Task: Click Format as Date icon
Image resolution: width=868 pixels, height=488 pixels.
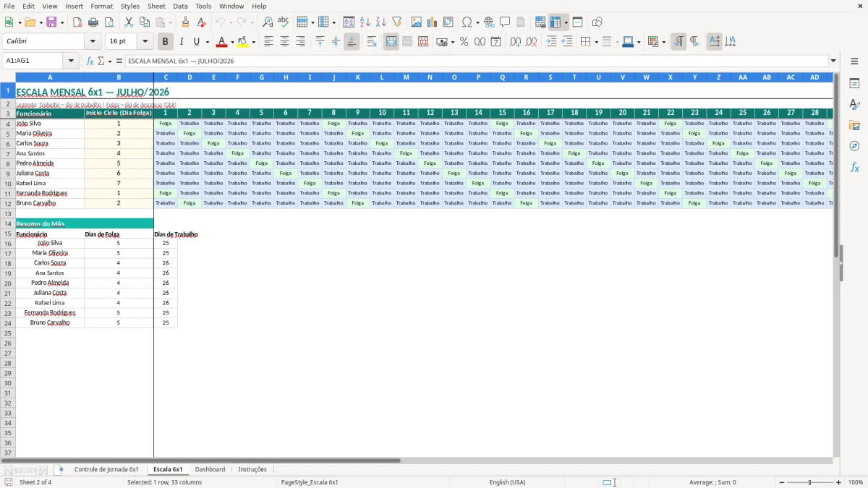Action: [495, 42]
